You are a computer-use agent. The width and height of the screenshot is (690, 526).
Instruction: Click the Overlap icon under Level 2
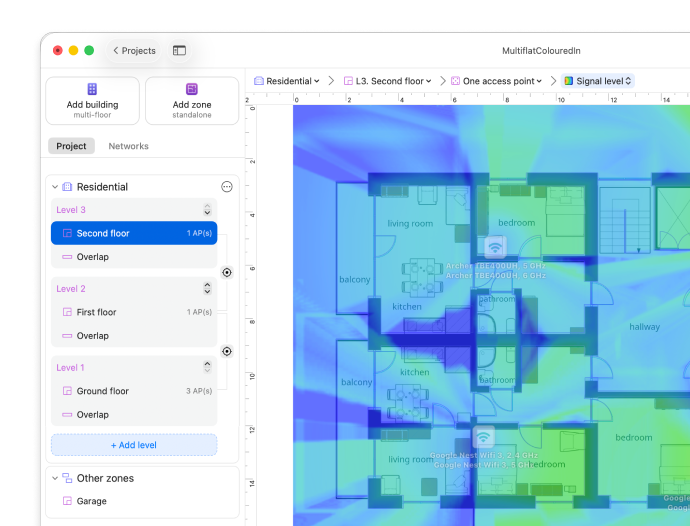(x=67, y=335)
